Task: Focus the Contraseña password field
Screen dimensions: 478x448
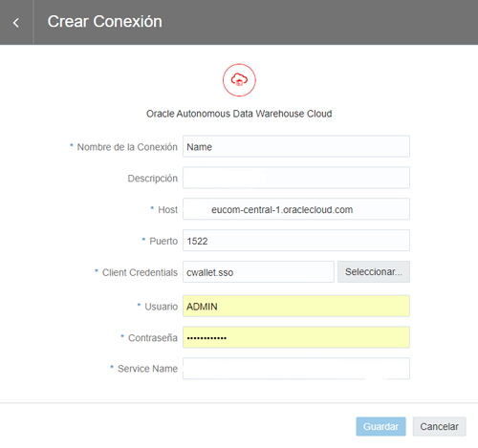Action: pos(296,337)
